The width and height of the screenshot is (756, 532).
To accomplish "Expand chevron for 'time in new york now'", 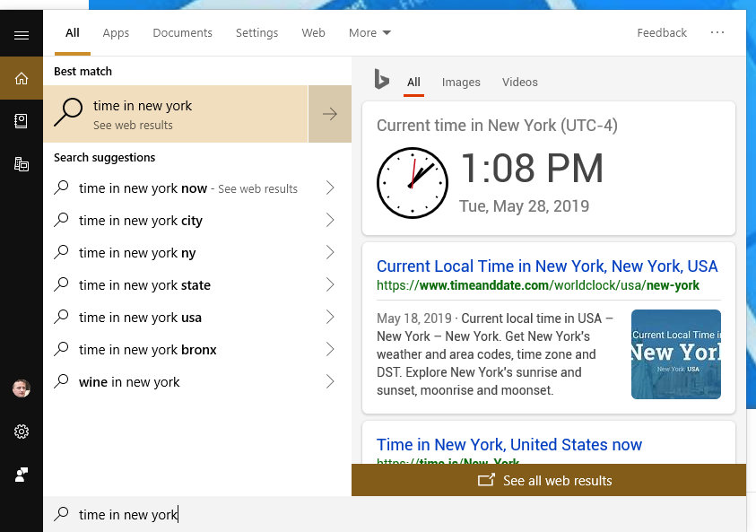I will click(330, 188).
